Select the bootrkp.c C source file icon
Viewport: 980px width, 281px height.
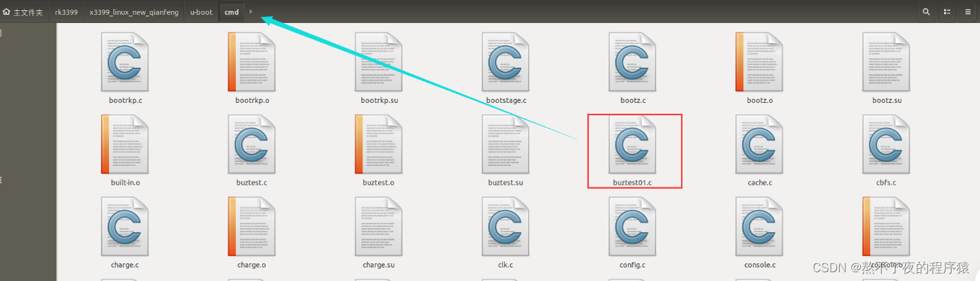125,62
